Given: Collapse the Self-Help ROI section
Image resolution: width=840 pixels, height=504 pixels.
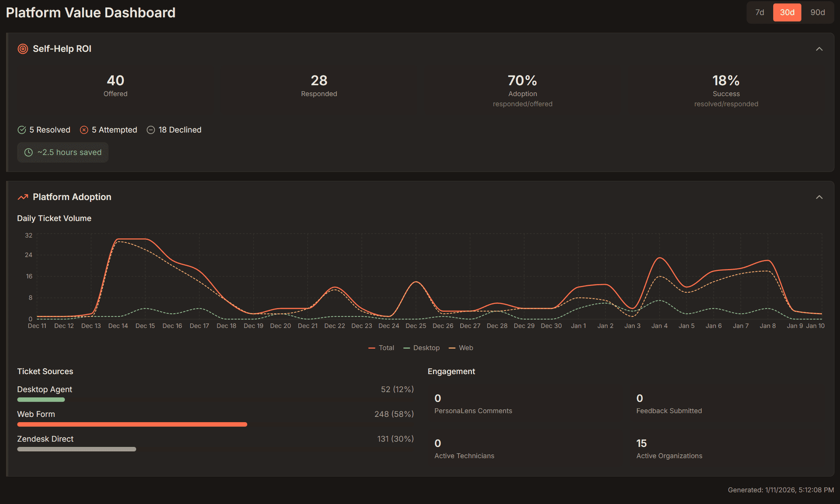Looking at the screenshot, I should click(819, 49).
